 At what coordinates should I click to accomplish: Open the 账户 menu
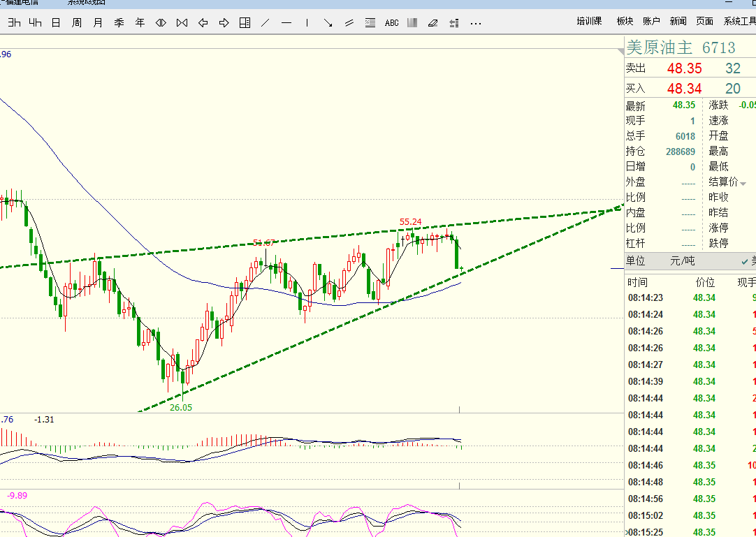(651, 21)
